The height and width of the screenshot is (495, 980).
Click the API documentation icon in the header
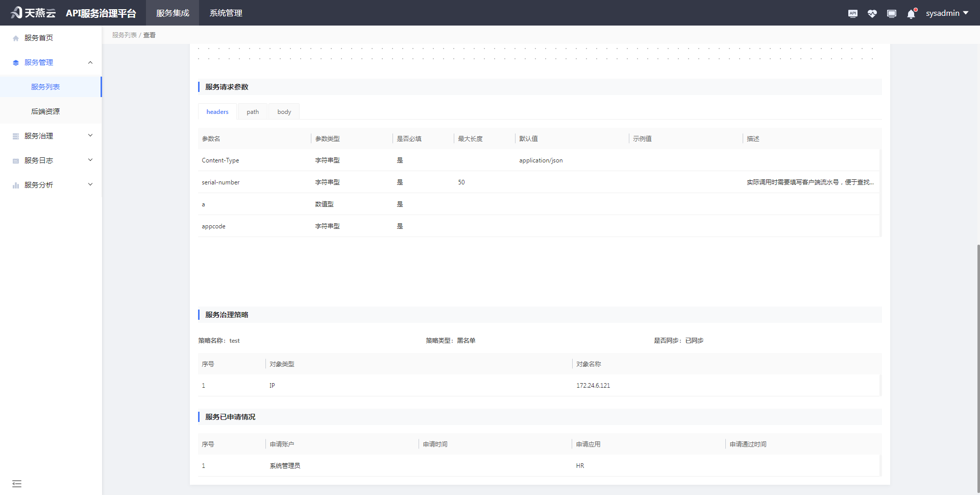pyautogui.click(x=852, y=13)
